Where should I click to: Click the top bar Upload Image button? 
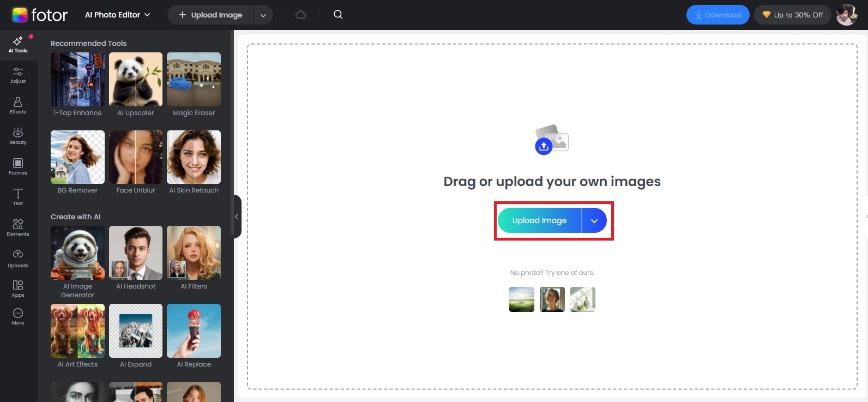(x=210, y=15)
